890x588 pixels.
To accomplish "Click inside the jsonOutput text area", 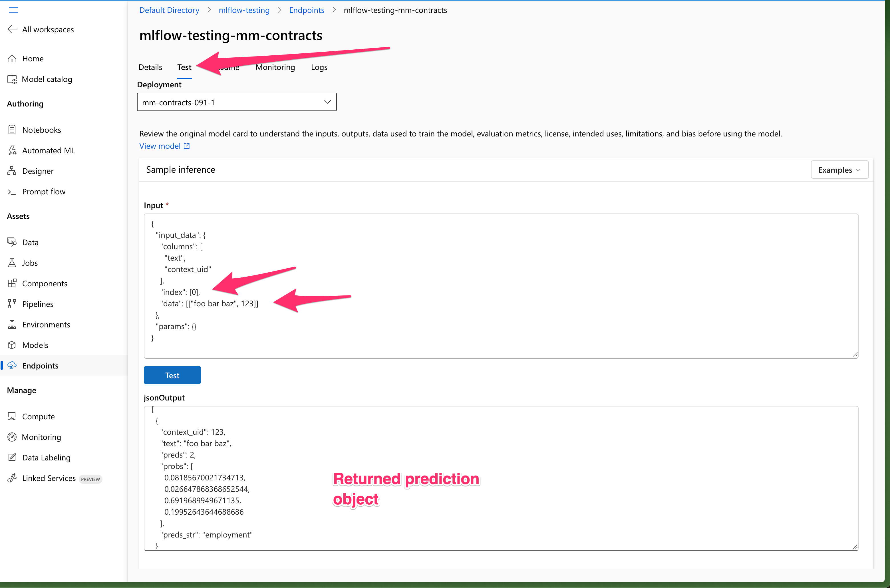I will click(x=501, y=478).
